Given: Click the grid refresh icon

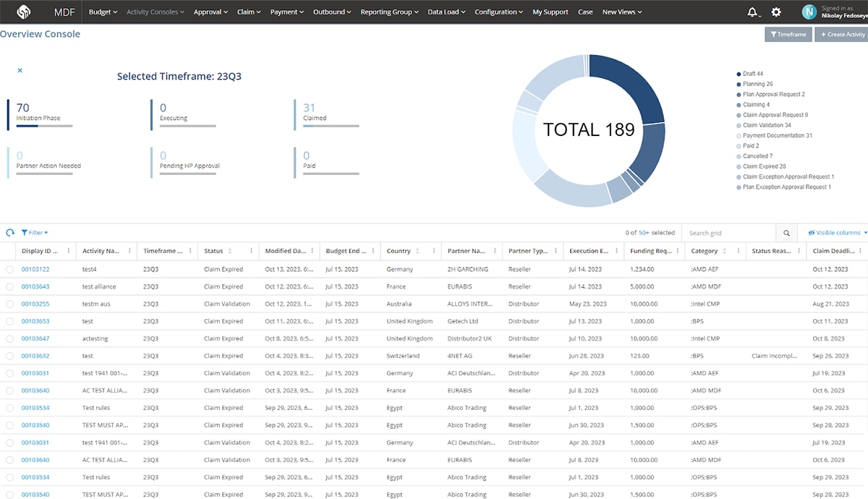Looking at the screenshot, I should pyautogui.click(x=10, y=233).
